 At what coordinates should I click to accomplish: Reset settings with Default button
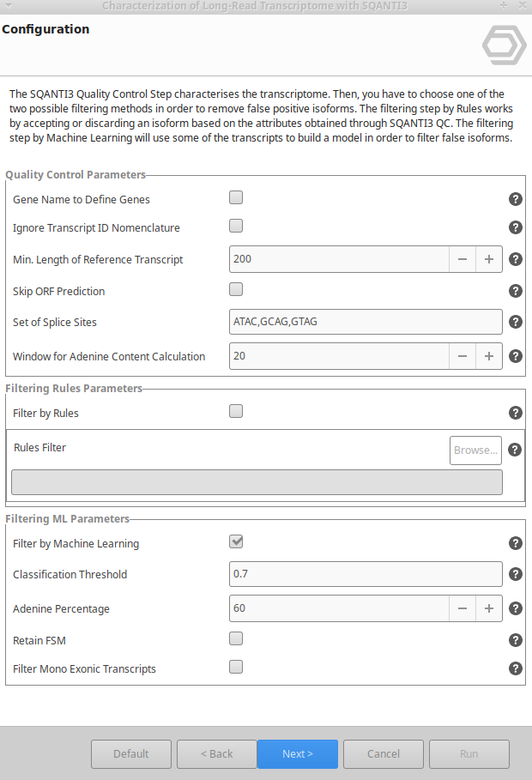131,754
